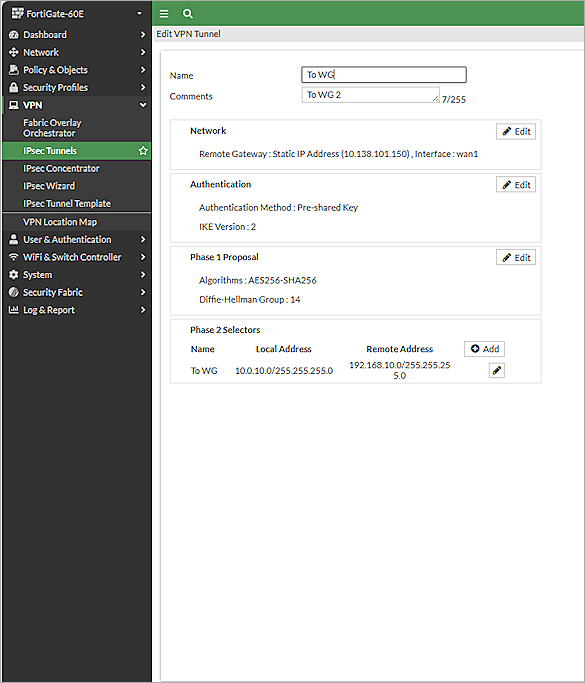Edit the Network section
The height and width of the screenshot is (683, 585).
coord(516,132)
